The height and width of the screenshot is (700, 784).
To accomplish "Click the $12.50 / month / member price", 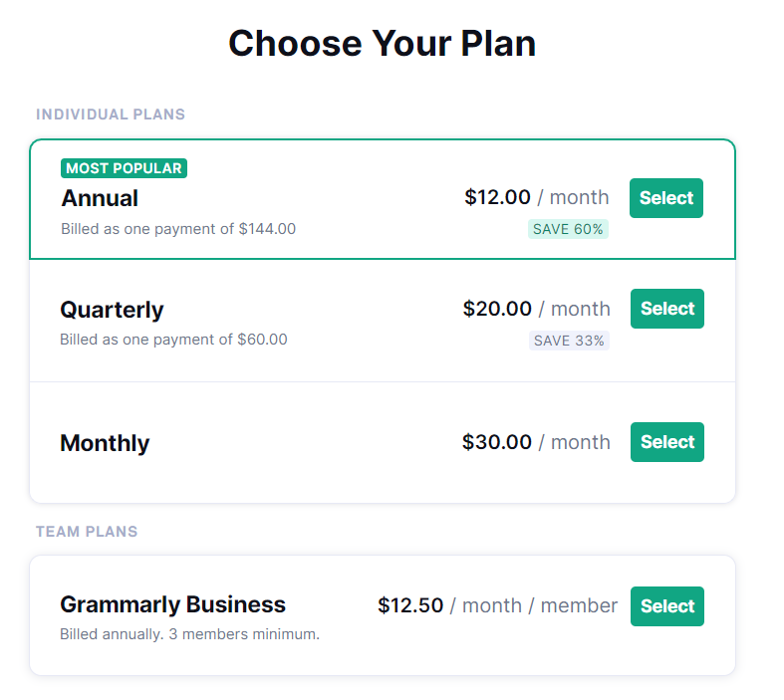I will click(x=497, y=605).
